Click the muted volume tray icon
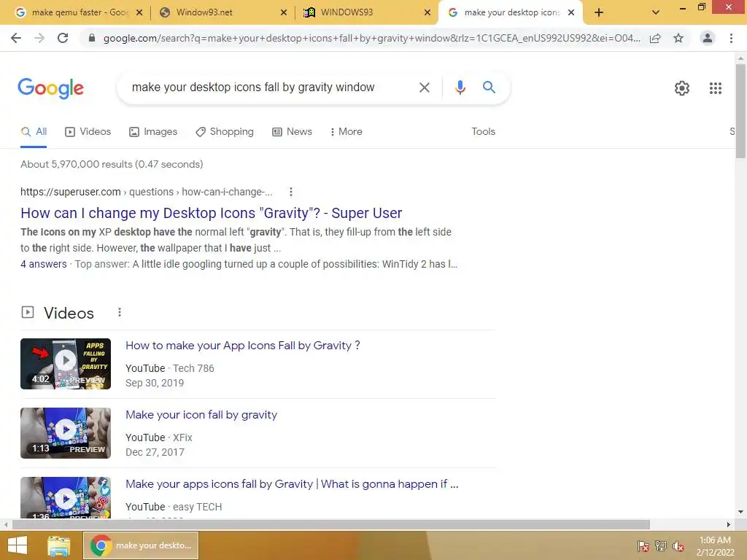This screenshot has height=560, width=747. tap(678, 546)
